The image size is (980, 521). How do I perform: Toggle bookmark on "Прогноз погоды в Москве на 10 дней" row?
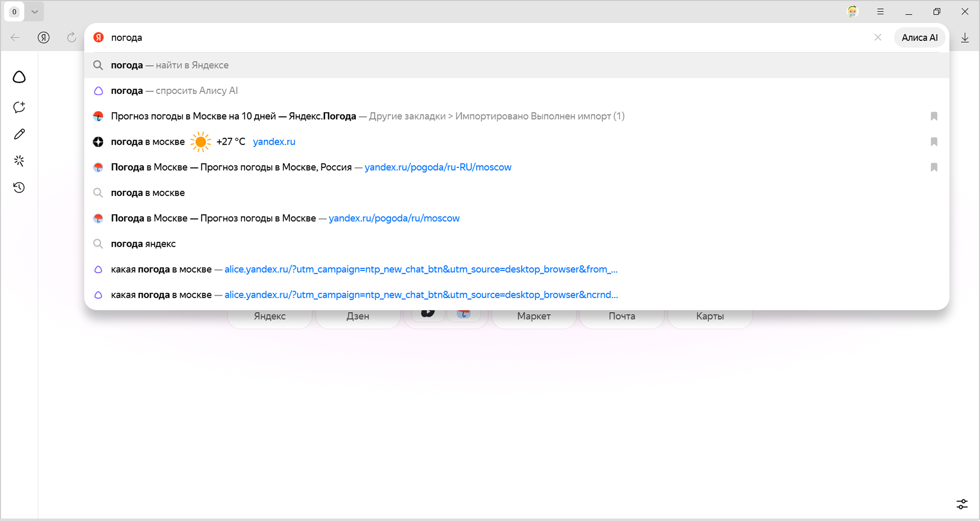[x=934, y=116]
